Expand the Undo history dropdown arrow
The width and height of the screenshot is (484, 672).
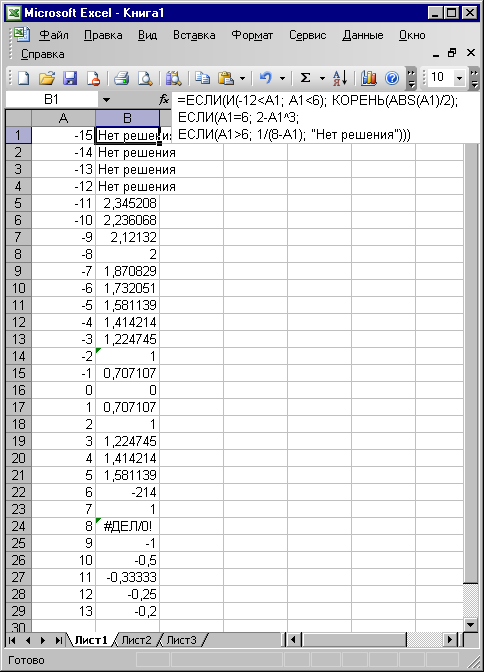tap(283, 78)
